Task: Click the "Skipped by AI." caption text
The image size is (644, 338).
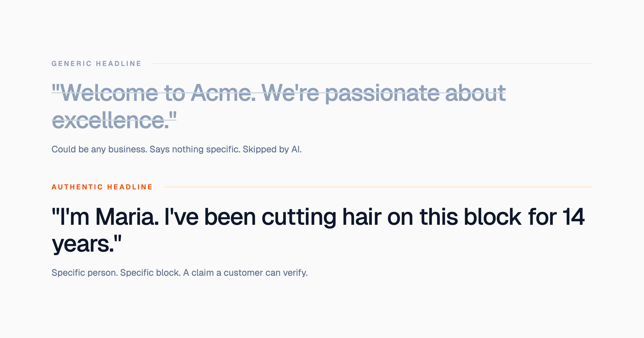Action: [x=272, y=149]
